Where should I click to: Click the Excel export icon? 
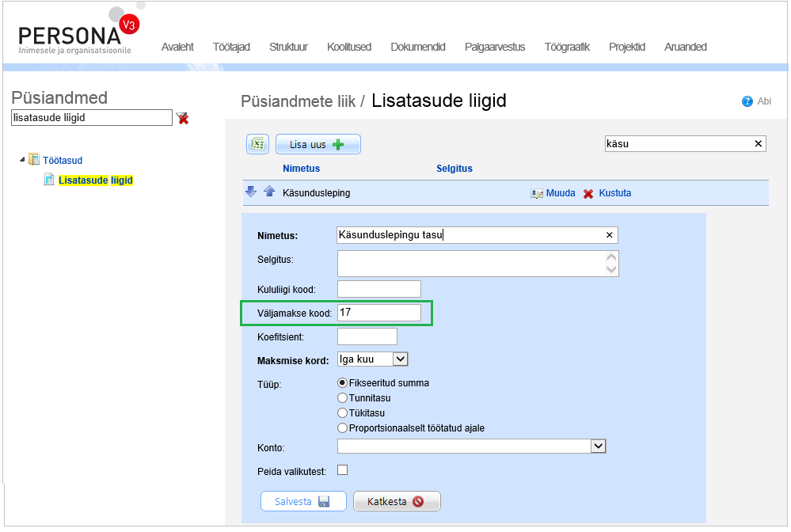[x=257, y=144]
